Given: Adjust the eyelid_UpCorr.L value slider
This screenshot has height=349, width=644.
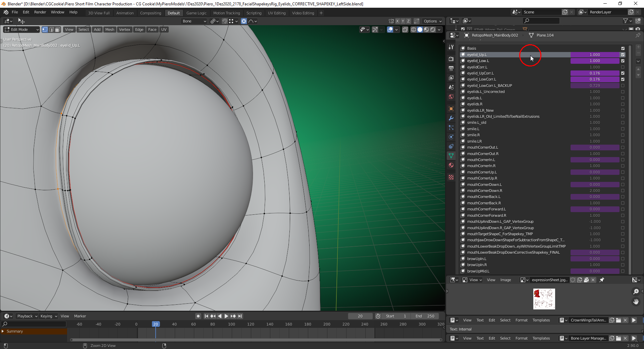Looking at the screenshot, I should (595, 73).
